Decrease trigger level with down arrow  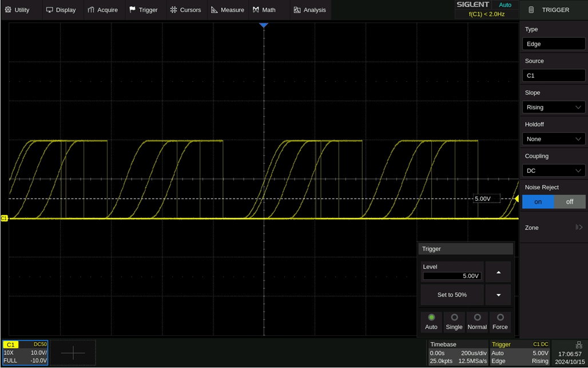point(498,295)
